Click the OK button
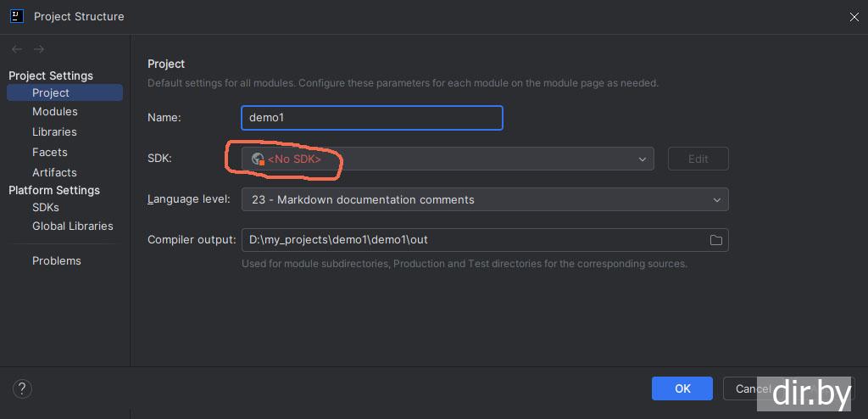Image resolution: width=868 pixels, height=419 pixels. pos(682,388)
